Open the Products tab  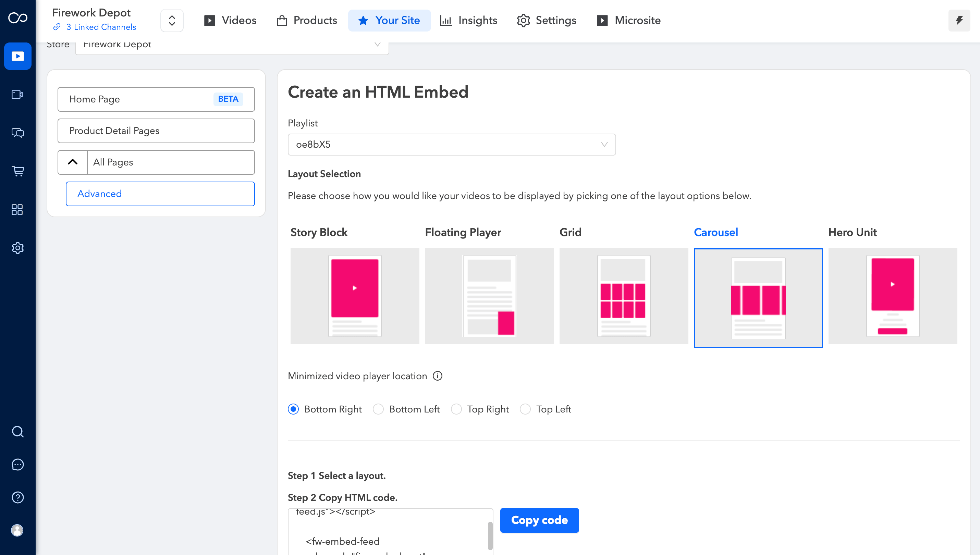click(307, 21)
